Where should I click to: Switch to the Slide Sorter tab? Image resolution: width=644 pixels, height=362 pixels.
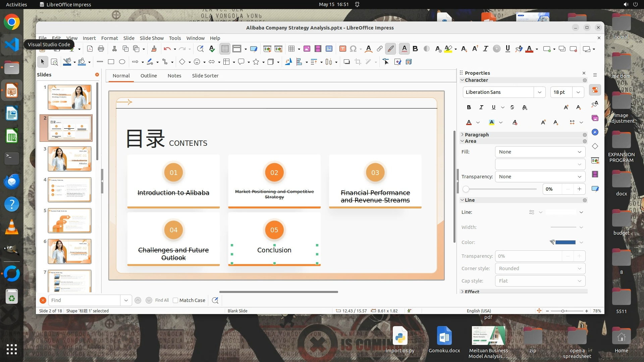coord(205,76)
